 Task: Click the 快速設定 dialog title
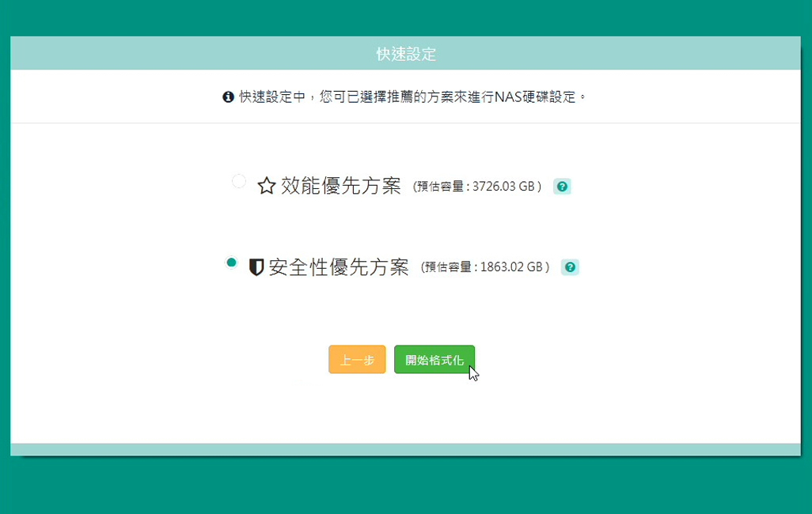(406, 55)
